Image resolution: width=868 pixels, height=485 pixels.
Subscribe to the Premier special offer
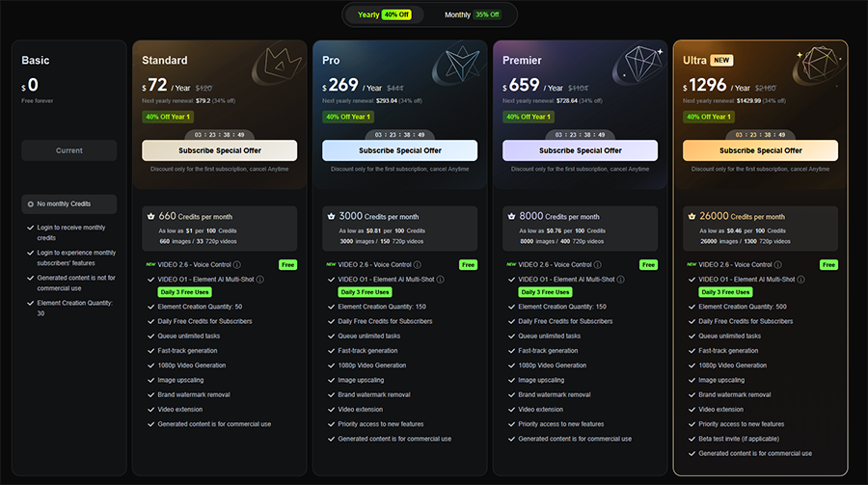pos(581,150)
